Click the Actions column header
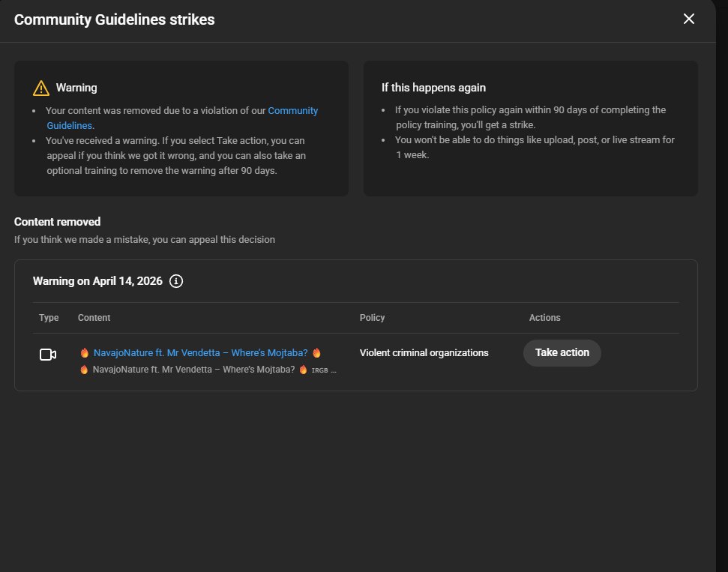 pos(544,318)
